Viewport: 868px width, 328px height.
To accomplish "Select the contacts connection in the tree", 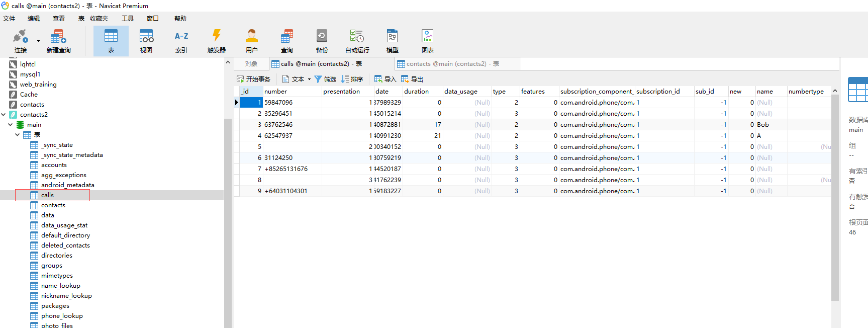I will tap(32, 104).
